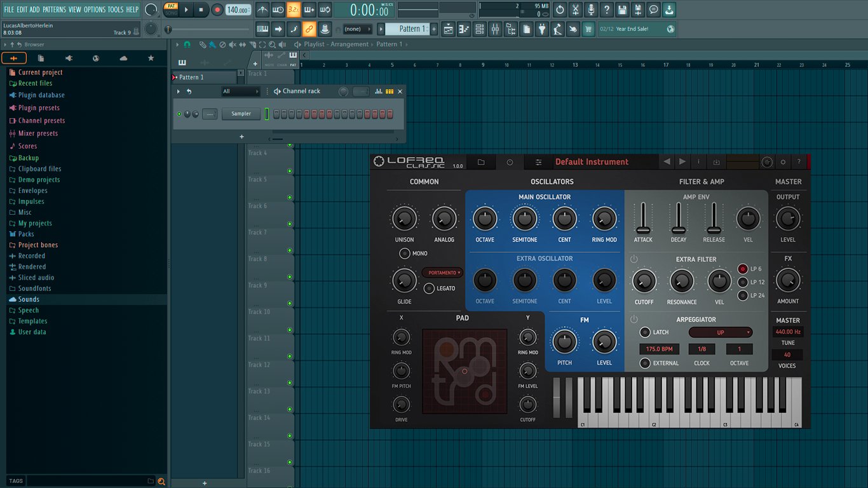Click the undo history icon

click(x=560, y=10)
